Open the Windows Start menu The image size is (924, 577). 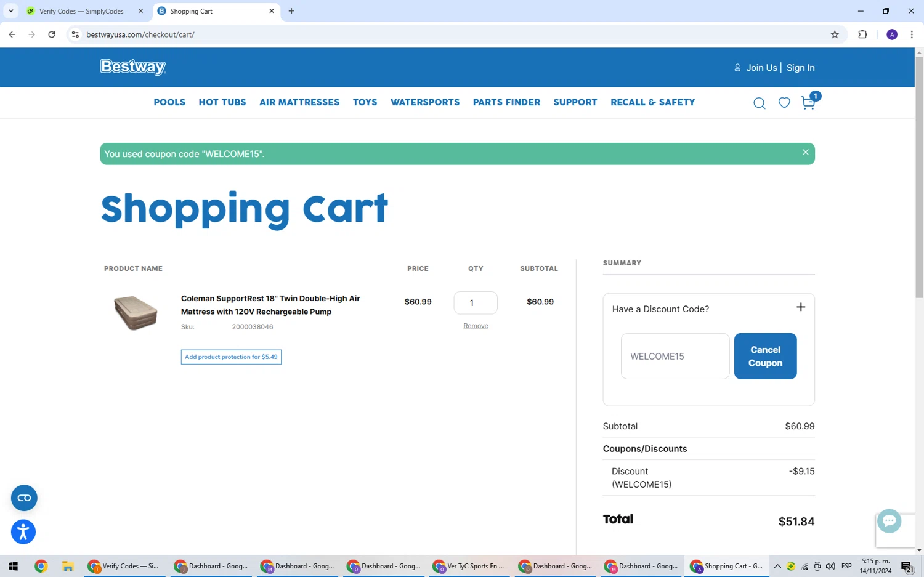tap(13, 566)
